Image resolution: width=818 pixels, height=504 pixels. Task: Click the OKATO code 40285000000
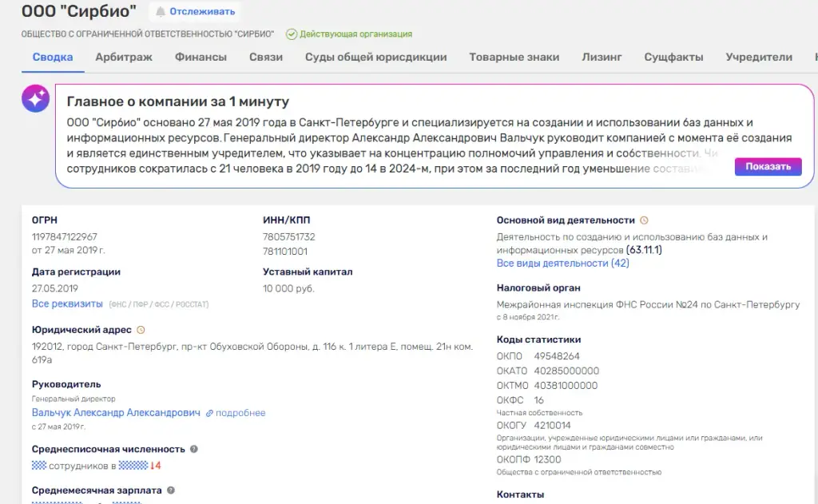pyautogui.click(x=566, y=371)
